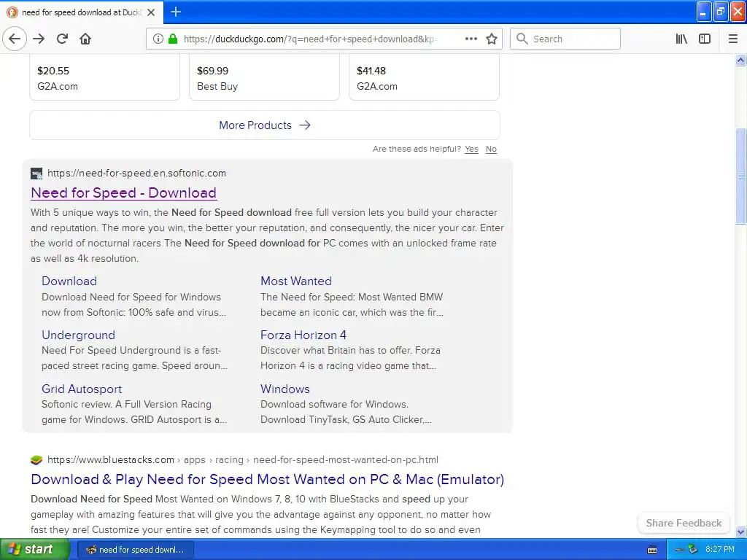Go back with the browser back arrow
Screen dimensions: 747x560
click(15, 39)
